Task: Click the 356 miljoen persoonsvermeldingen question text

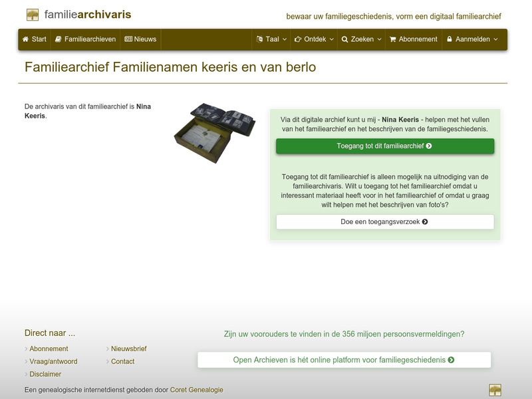Action: (344, 334)
